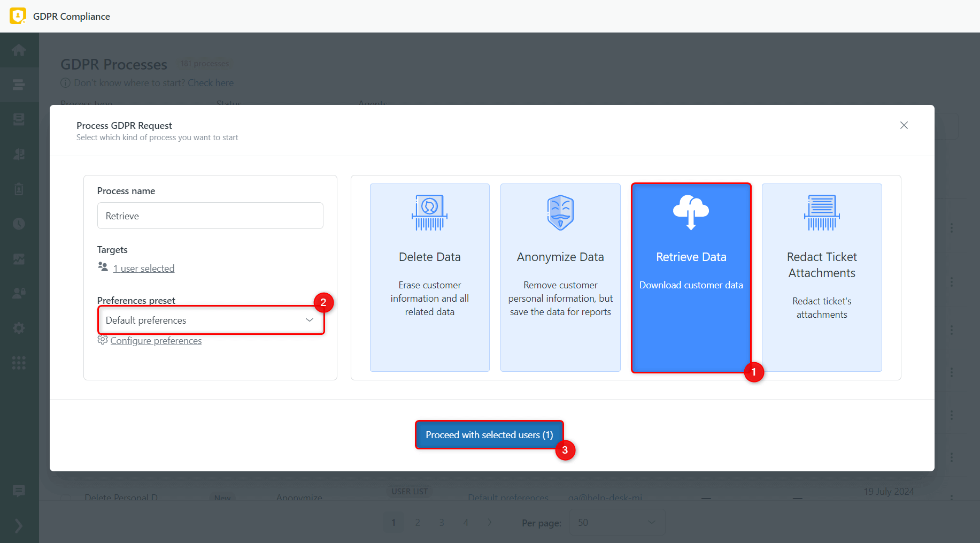Open the settings gear in sidebar
Image resolution: width=980 pixels, height=543 pixels.
coord(19,328)
